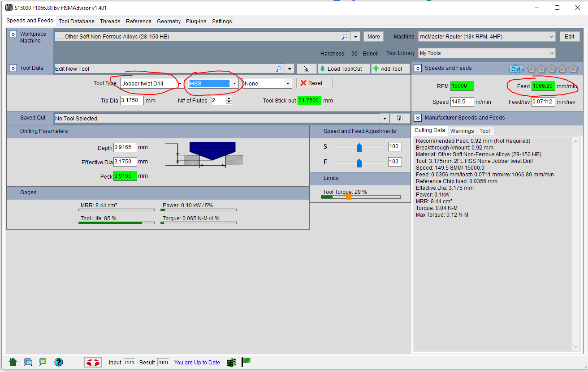Open the Machine selection dropdown
The height and width of the screenshot is (372, 588).
(x=551, y=37)
